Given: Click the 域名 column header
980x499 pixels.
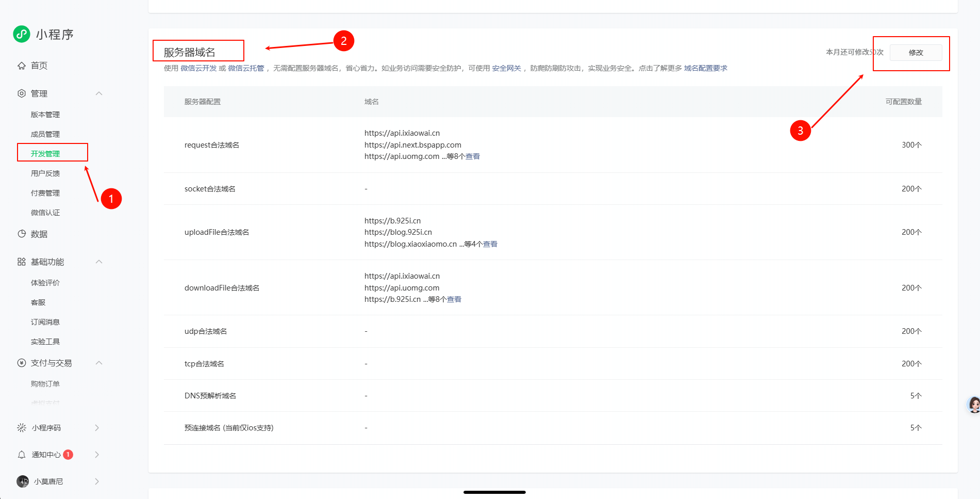Looking at the screenshot, I should pyautogui.click(x=372, y=102).
